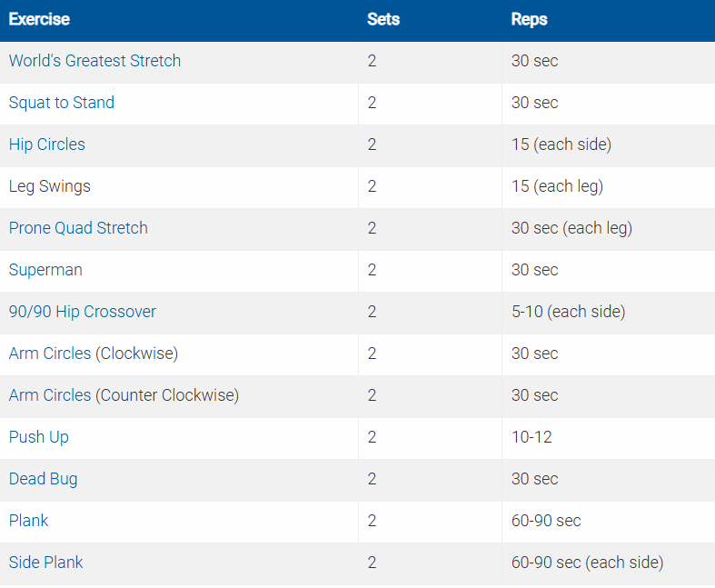Follow the Plank exercise link
Image resolution: width=715 pixels, height=588 pixels.
[29, 521]
